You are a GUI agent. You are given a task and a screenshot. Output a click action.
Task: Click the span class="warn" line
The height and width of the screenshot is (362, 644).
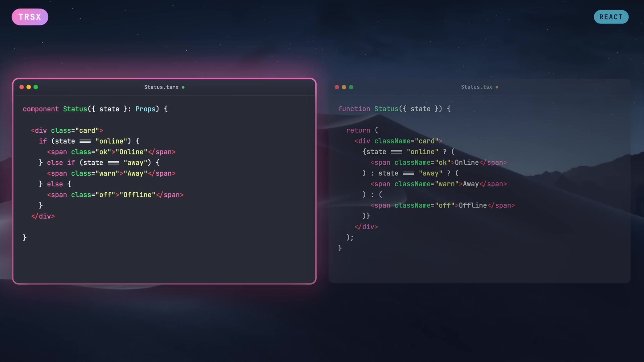click(111, 173)
